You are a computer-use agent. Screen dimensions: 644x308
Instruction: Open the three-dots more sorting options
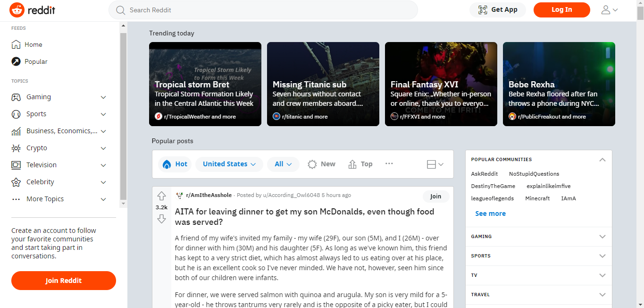(x=389, y=164)
